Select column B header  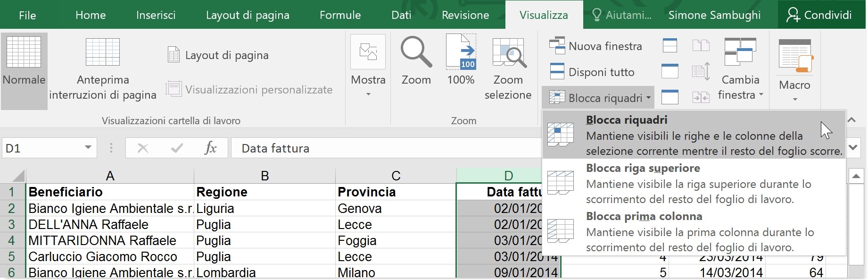coord(265,176)
